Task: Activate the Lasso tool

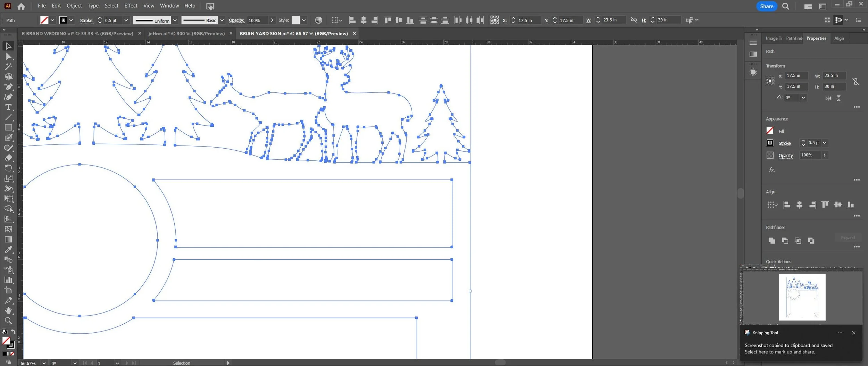Action: (8, 76)
